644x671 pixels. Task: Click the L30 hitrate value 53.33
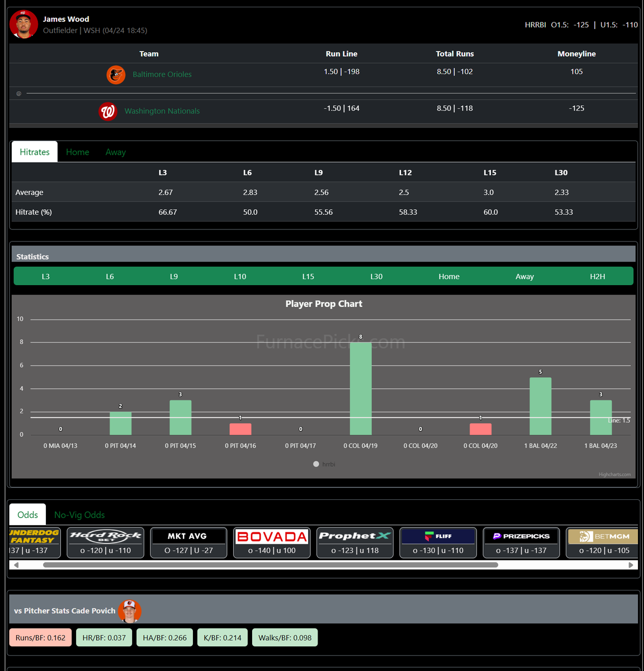[563, 212]
